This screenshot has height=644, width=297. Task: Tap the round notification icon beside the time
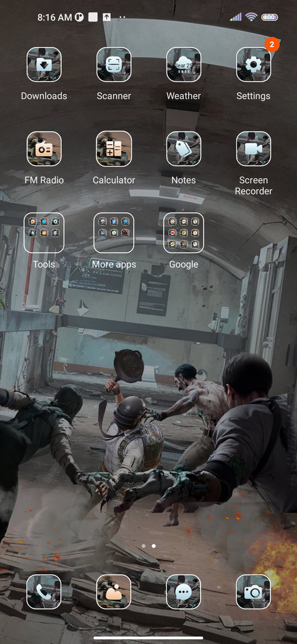pos(79,17)
